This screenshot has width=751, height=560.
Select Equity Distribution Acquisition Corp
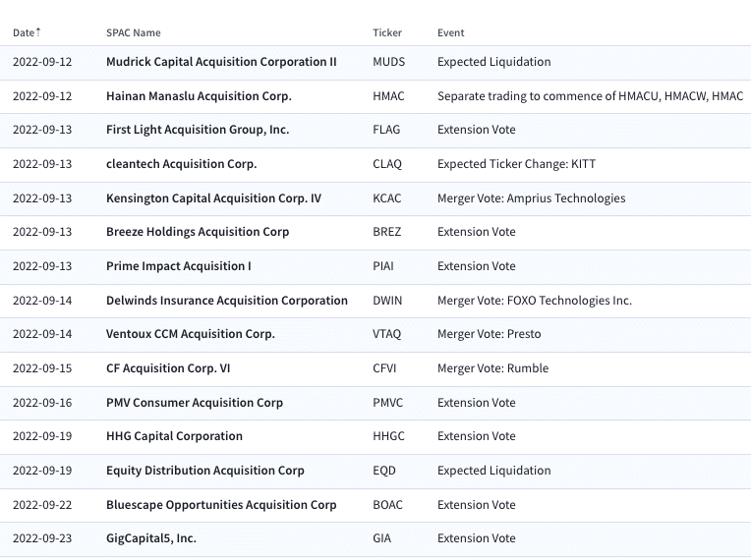(x=205, y=471)
